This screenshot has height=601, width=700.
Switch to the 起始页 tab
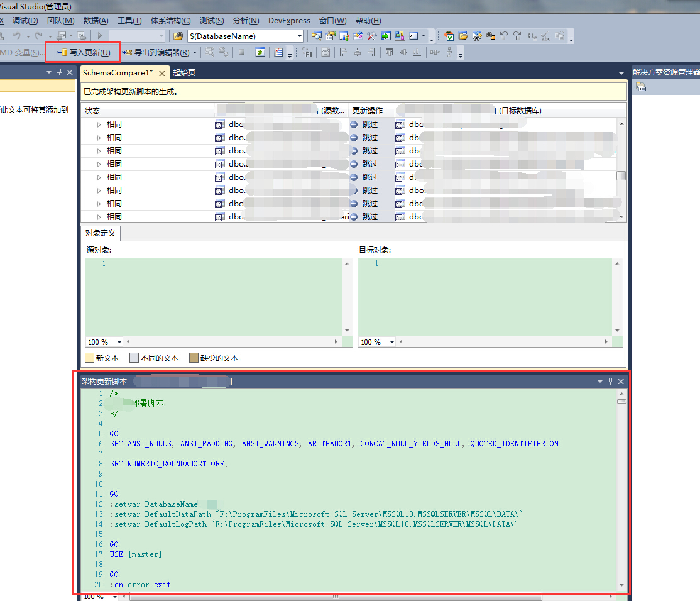(184, 73)
